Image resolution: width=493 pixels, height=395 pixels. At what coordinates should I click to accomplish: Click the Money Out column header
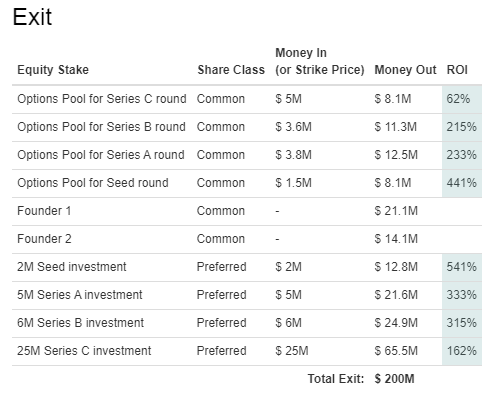pyautogui.click(x=405, y=70)
